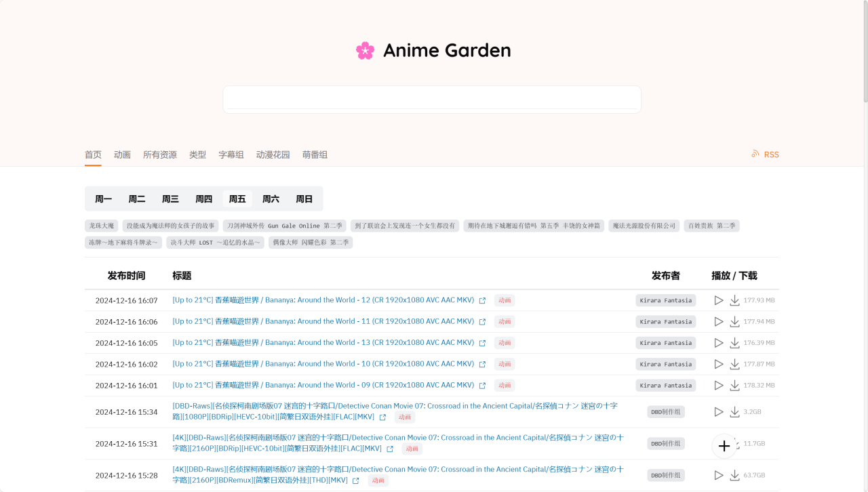The width and height of the screenshot is (868, 492).
Task: Select the 周五 weekday filter
Action: click(x=237, y=199)
